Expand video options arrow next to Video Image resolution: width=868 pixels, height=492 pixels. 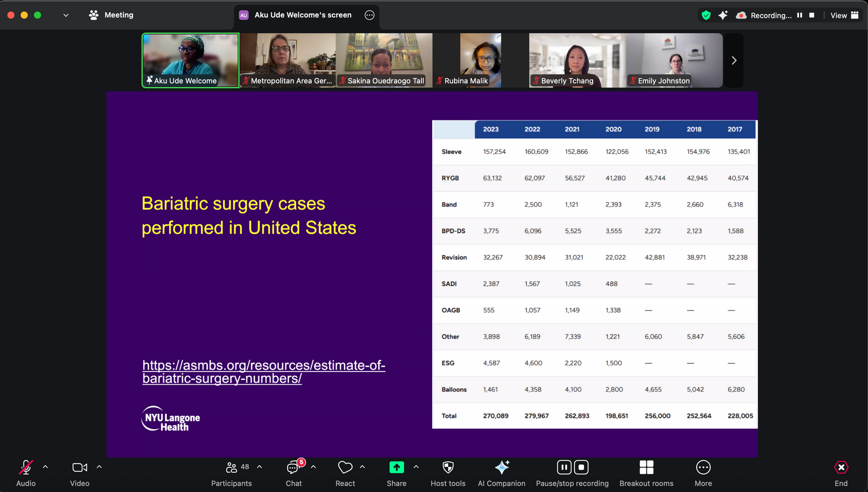click(99, 467)
